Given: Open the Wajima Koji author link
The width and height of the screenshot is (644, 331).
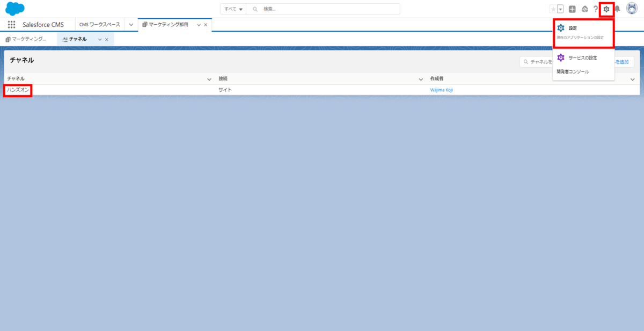Looking at the screenshot, I should click(x=442, y=90).
